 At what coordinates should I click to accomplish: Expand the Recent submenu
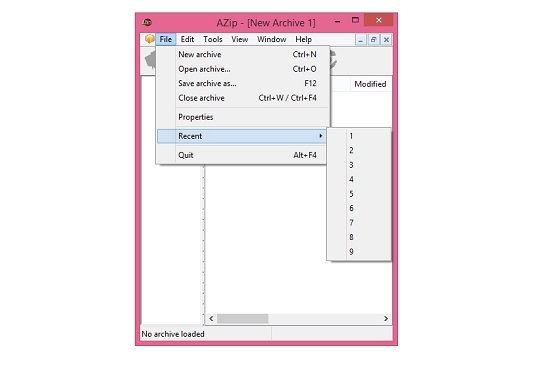[242, 136]
